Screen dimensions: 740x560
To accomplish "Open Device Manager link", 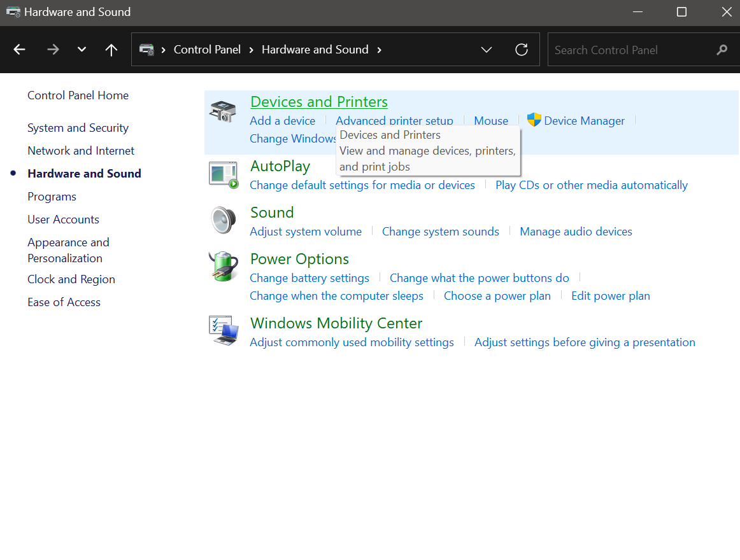I will 584,121.
